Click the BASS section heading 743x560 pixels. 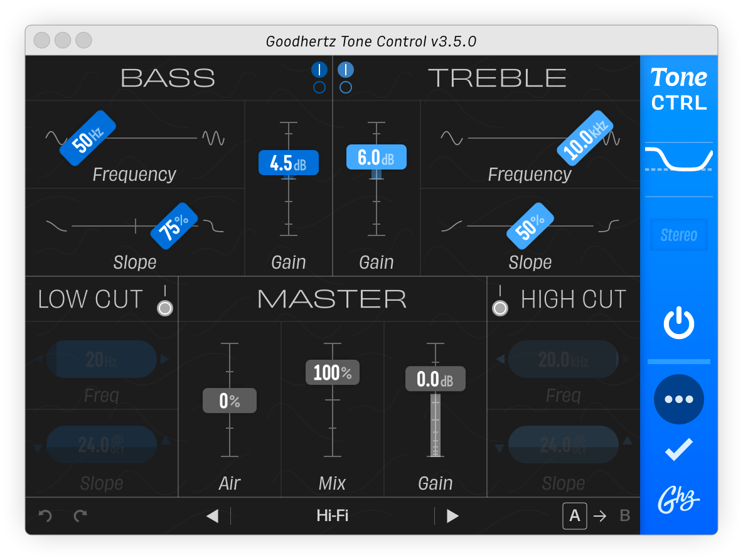[168, 78]
